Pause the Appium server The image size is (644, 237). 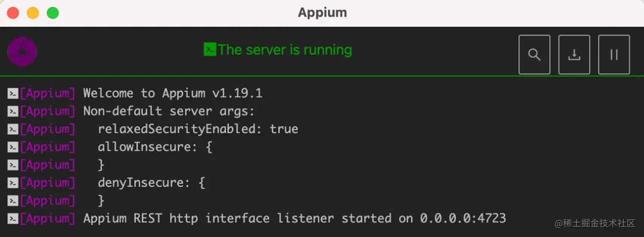(614, 55)
